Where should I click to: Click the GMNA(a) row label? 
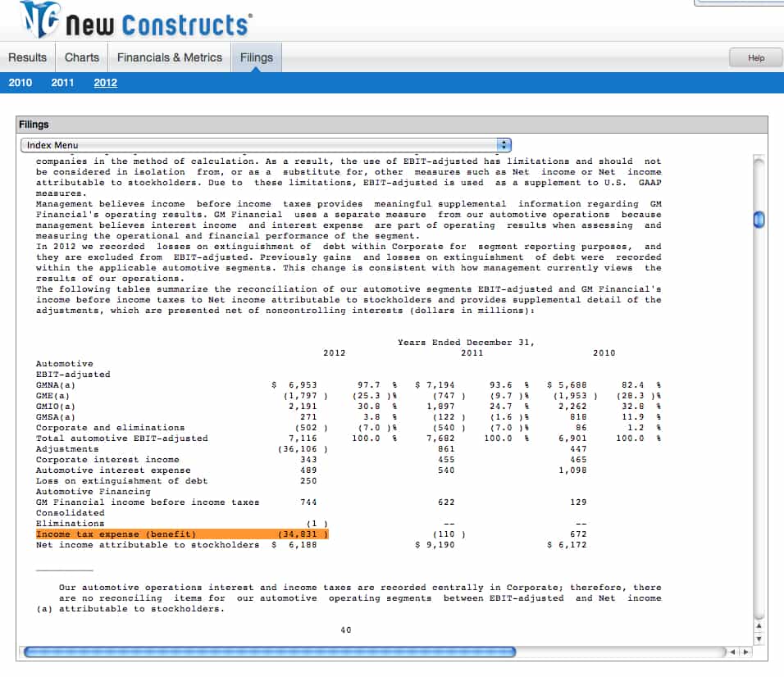56,385
